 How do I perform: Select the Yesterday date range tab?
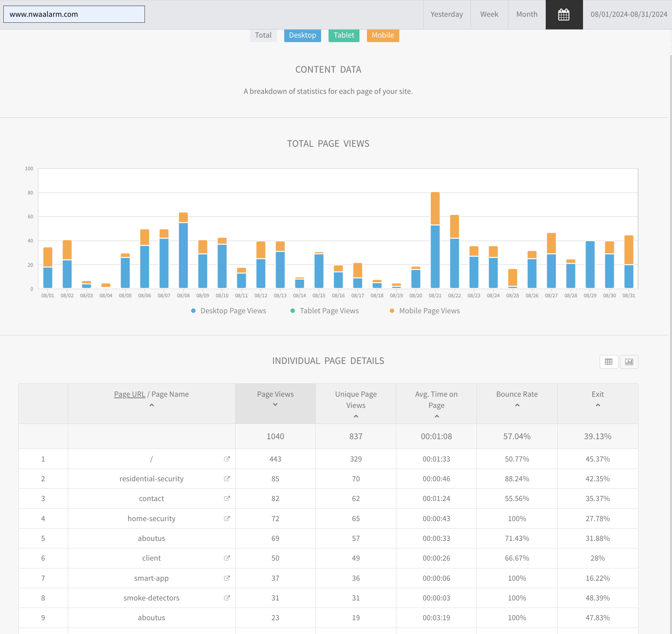tap(447, 15)
